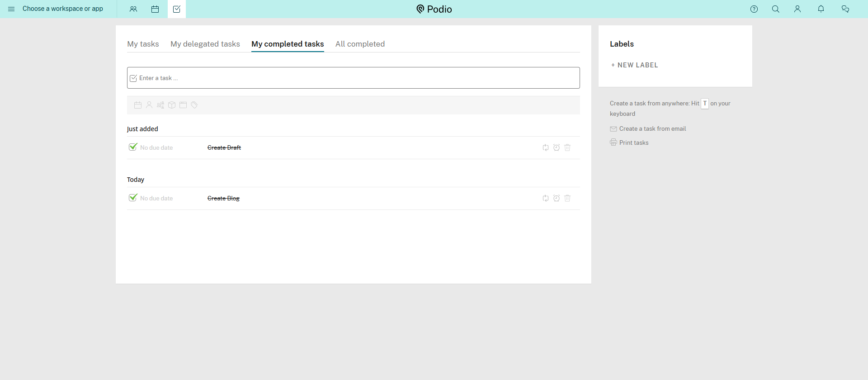The height and width of the screenshot is (380, 868).
Task: Set reminder on Create Blog via alarm icon
Action: (557, 198)
